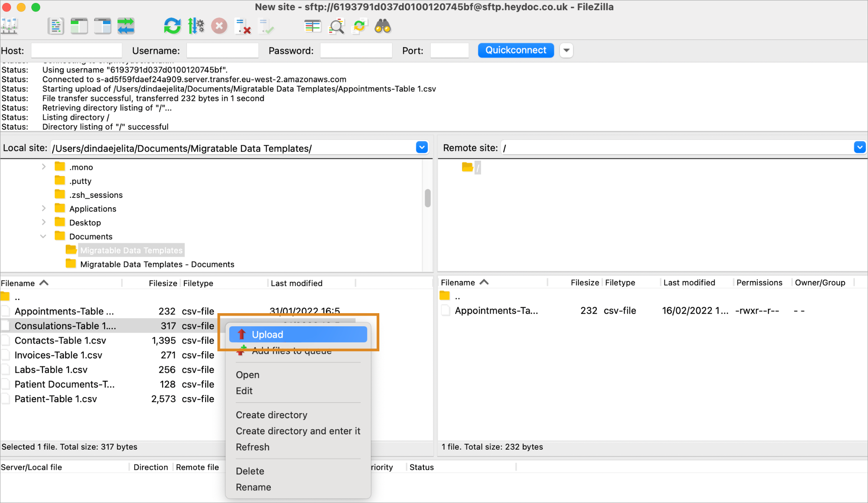Sort remote files by Owner/Group header
The height and width of the screenshot is (503, 868).
tap(820, 283)
